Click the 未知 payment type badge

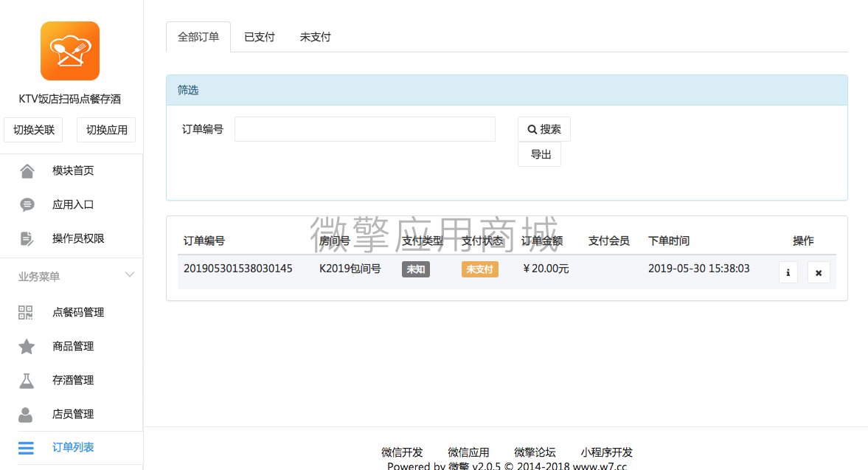(416, 269)
